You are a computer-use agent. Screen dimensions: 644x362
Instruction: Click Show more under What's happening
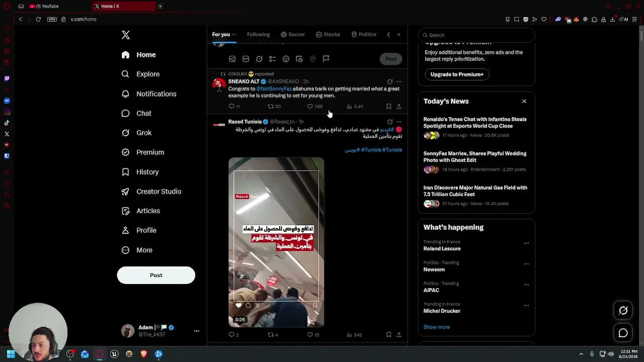[437, 327]
